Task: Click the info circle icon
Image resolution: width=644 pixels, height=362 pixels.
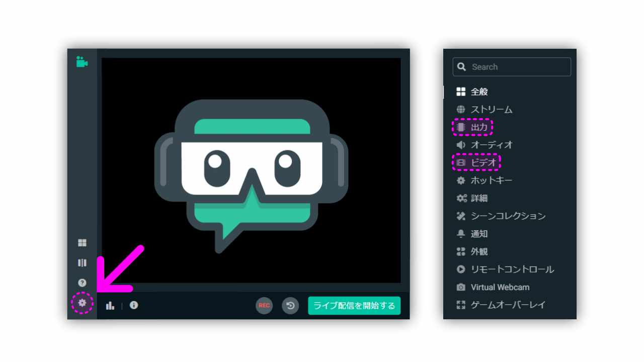Action: tap(134, 305)
